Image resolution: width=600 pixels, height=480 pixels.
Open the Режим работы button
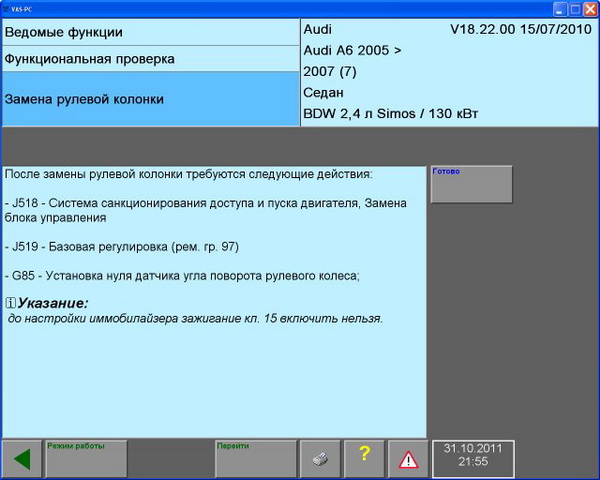(86, 459)
